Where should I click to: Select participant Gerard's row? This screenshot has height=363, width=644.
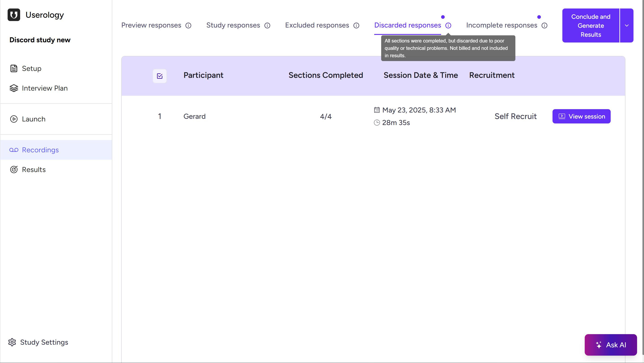tap(194, 116)
